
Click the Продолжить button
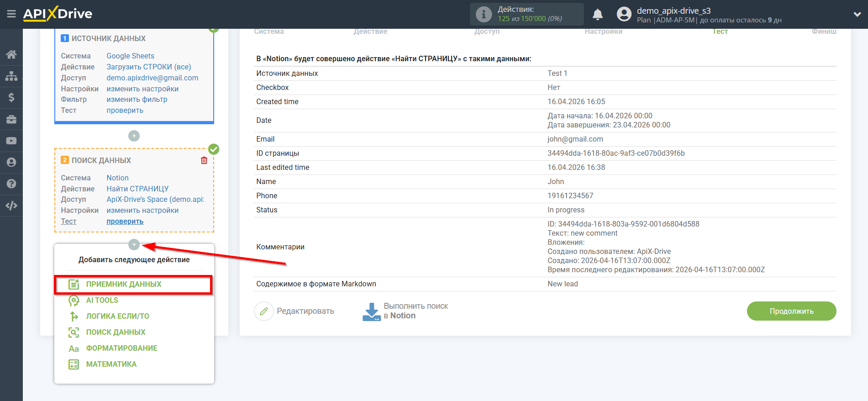(791, 311)
